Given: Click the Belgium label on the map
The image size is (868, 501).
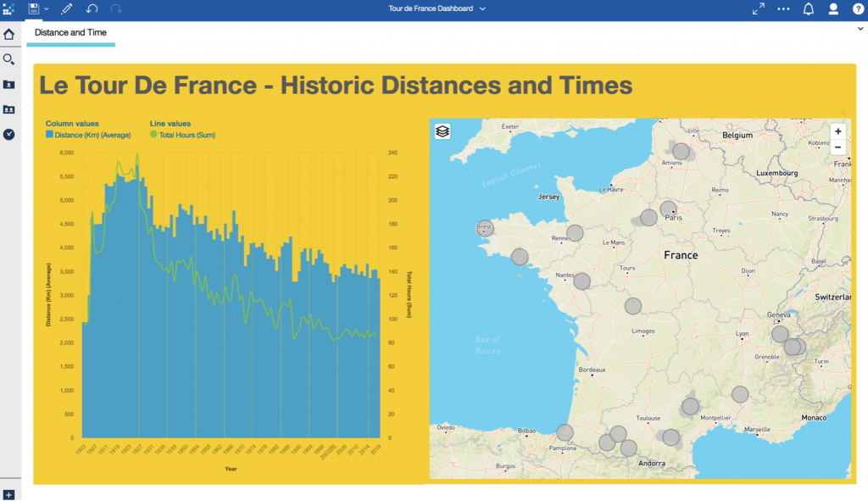Looking at the screenshot, I should [737, 135].
